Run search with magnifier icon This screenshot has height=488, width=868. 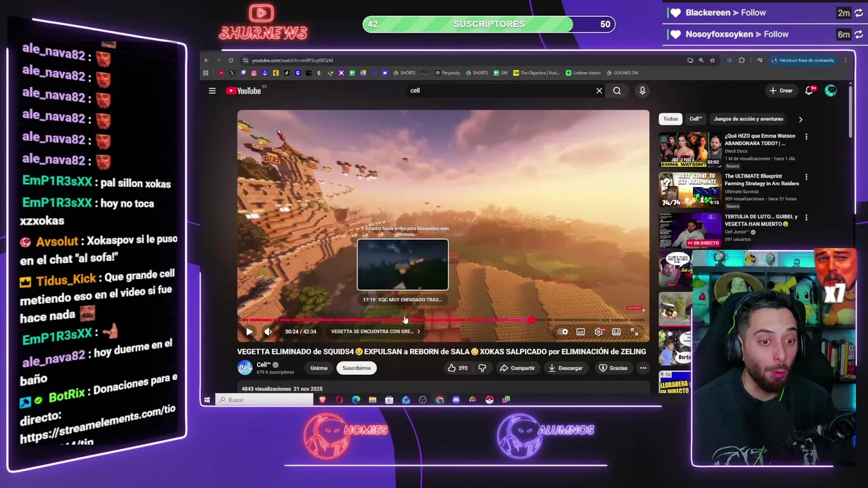[617, 91]
